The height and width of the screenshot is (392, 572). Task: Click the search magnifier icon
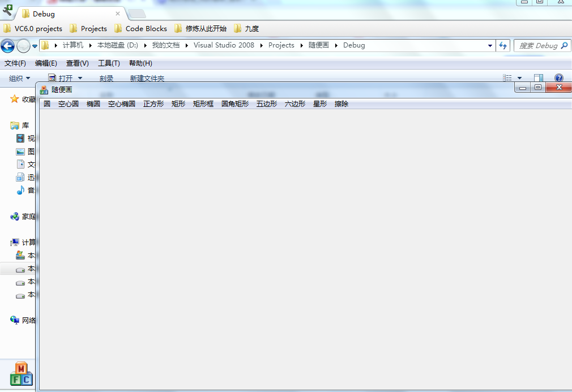pyautogui.click(x=564, y=46)
